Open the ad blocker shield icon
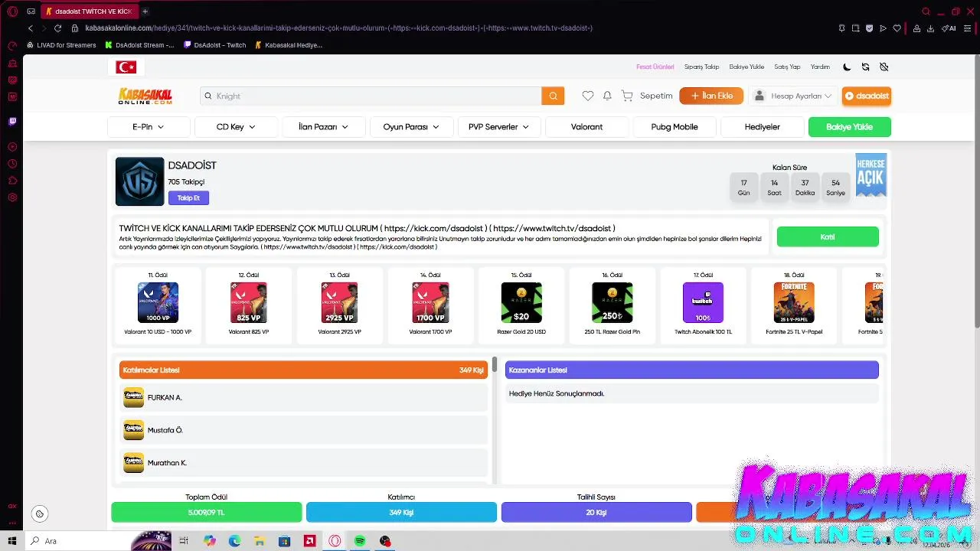 click(869, 28)
